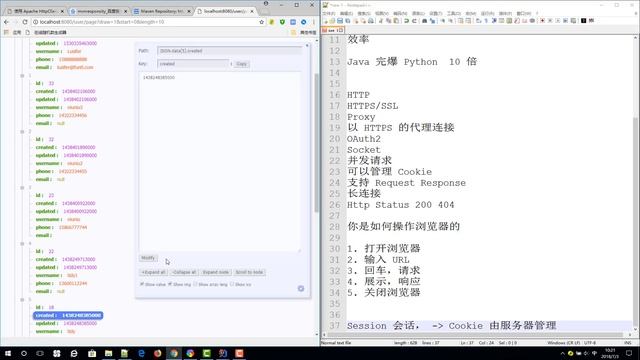Viewport: 640px width, 360px height.
Task: Open File Explorer from the taskbar
Action: click(x=109, y=353)
